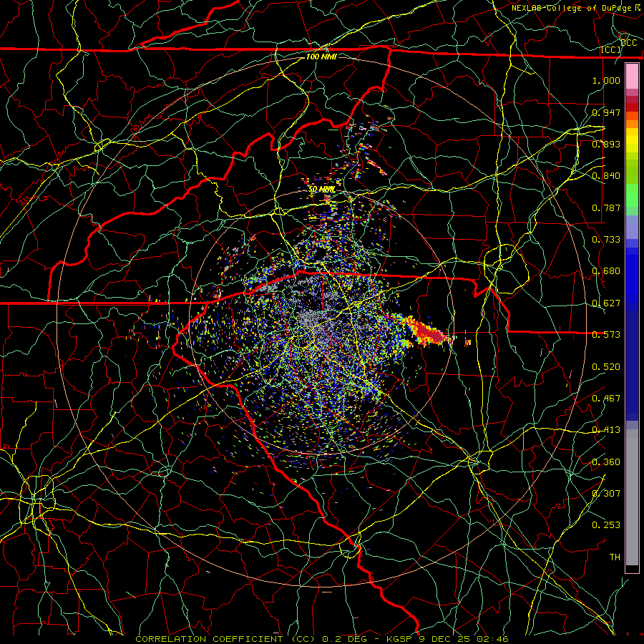644x644 pixels.
Task: Click the dark red high-CC echo east of radar
Action: pos(429,333)
